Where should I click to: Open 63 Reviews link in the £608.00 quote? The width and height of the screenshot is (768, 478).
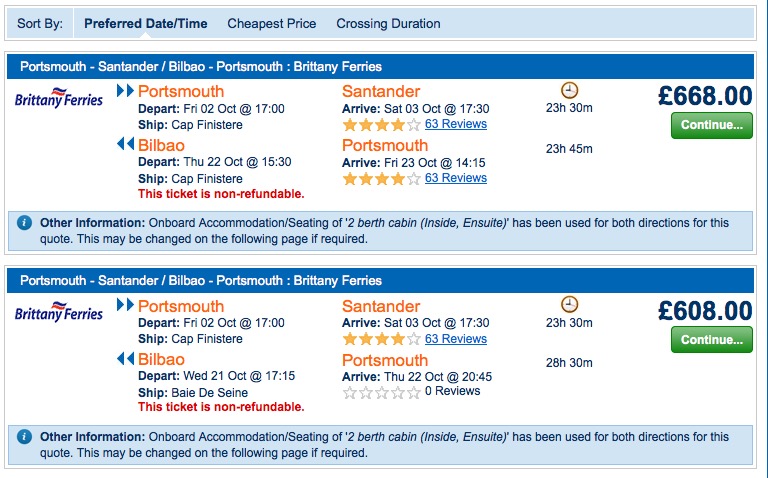point(456,338)
